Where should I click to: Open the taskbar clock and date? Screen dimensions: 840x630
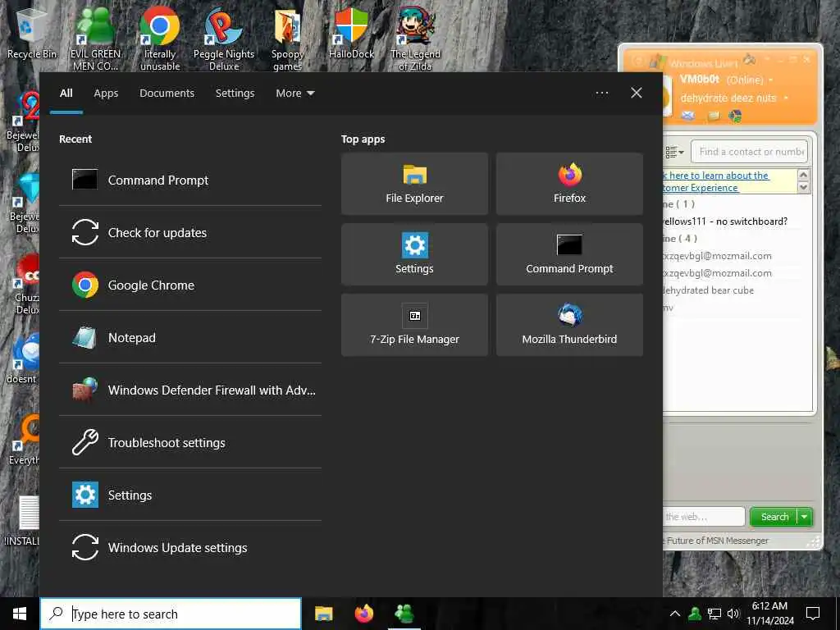[769, 614]
